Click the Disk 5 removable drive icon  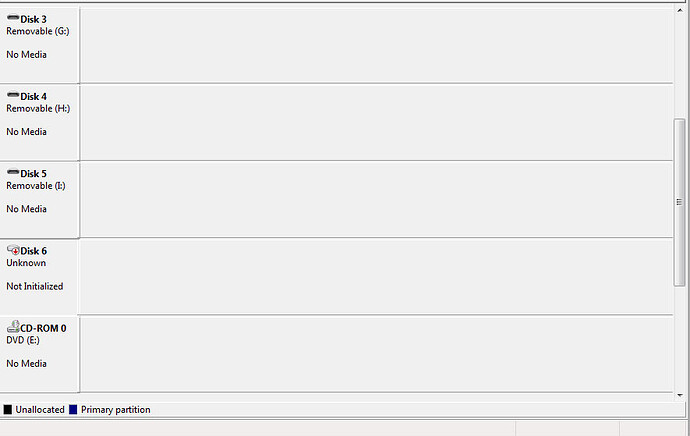pos(13,172)
